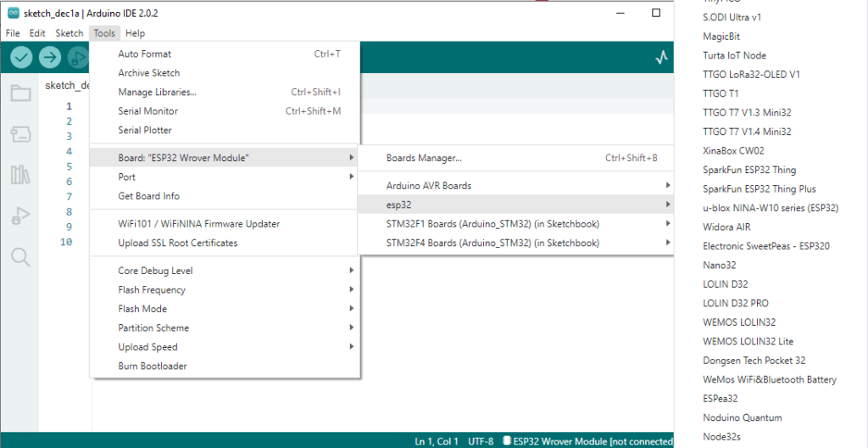Open the Sketch menu
The image size is (868, 448).
coord(70,33)
